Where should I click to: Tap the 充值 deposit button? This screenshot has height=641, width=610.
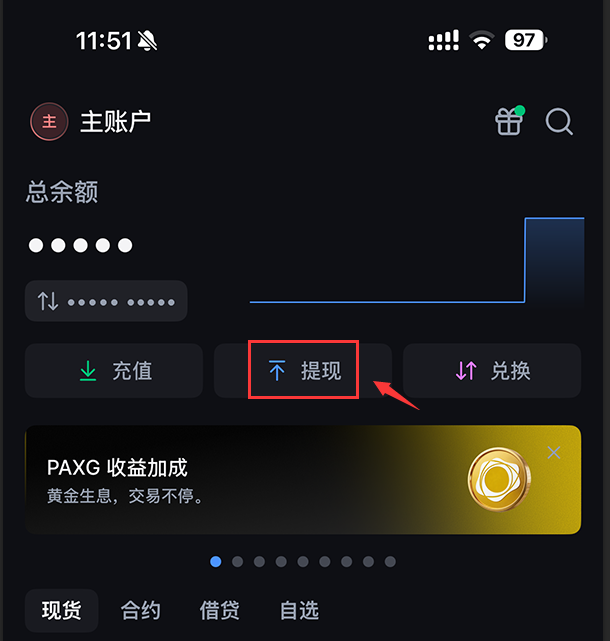coord(114,371)
